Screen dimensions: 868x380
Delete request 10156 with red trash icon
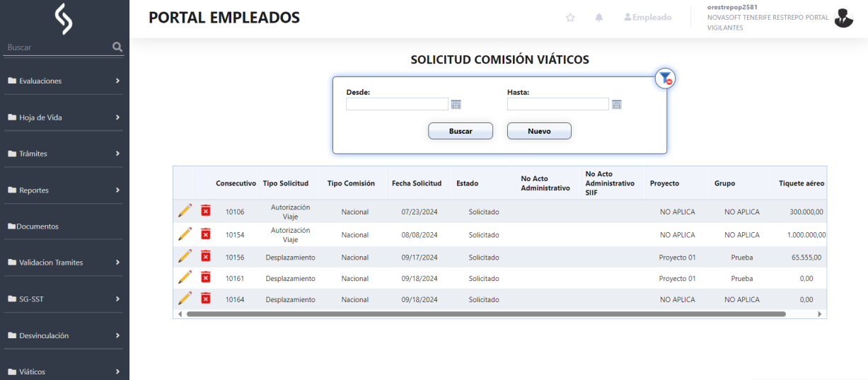click(x=205, y=256)
